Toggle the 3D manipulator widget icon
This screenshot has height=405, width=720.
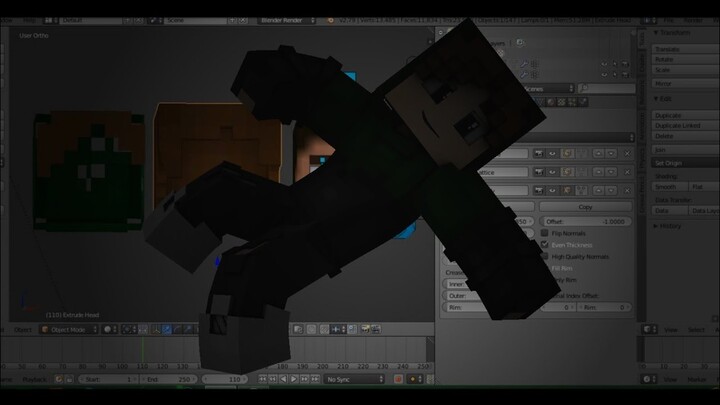pos(156,329)
